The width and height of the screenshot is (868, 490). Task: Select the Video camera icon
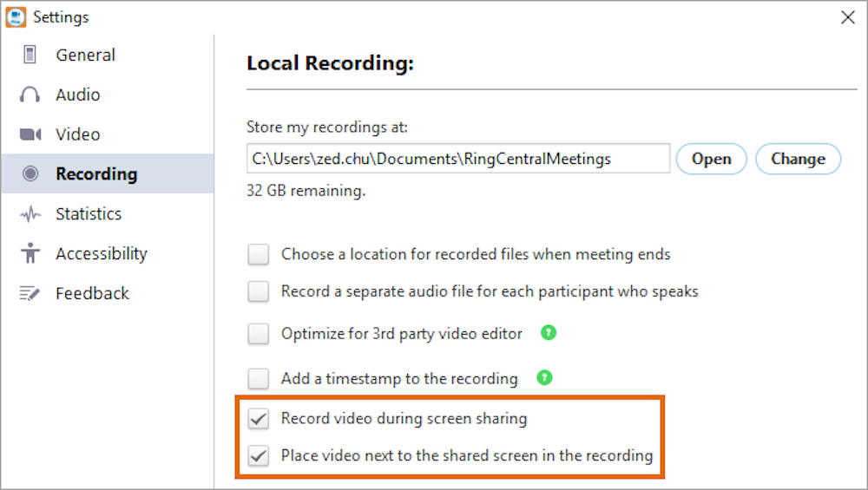pos(30,134)
